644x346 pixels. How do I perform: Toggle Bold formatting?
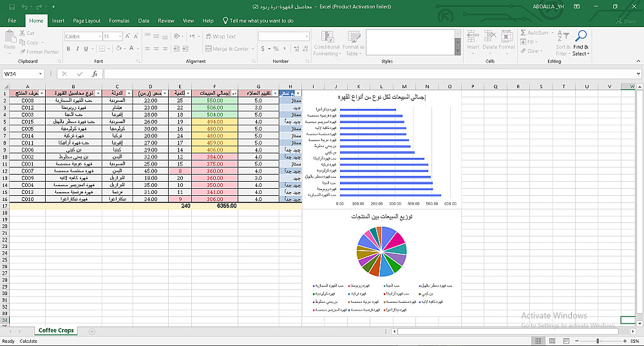[x=68, y=48]
